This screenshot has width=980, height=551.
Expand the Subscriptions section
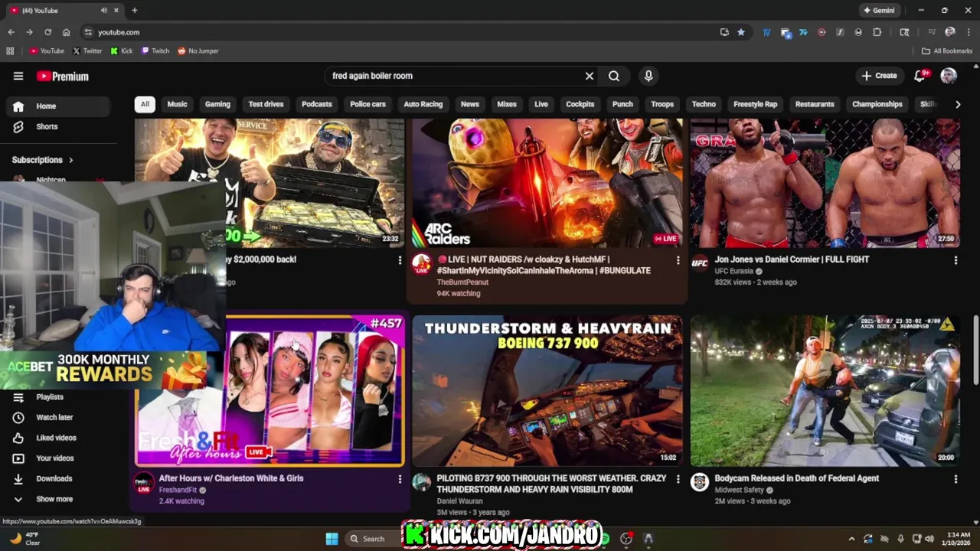pos(43,160)
